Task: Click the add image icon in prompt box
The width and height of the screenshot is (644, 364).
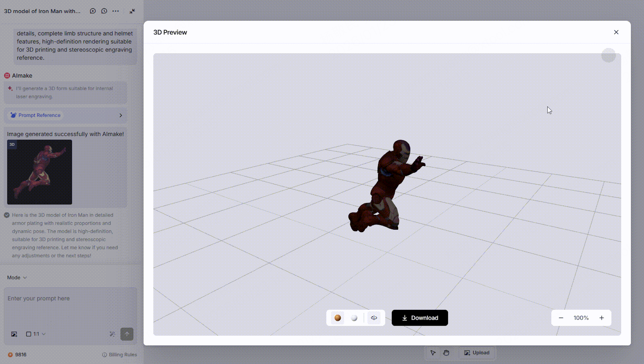Action: tap(14, 334)
